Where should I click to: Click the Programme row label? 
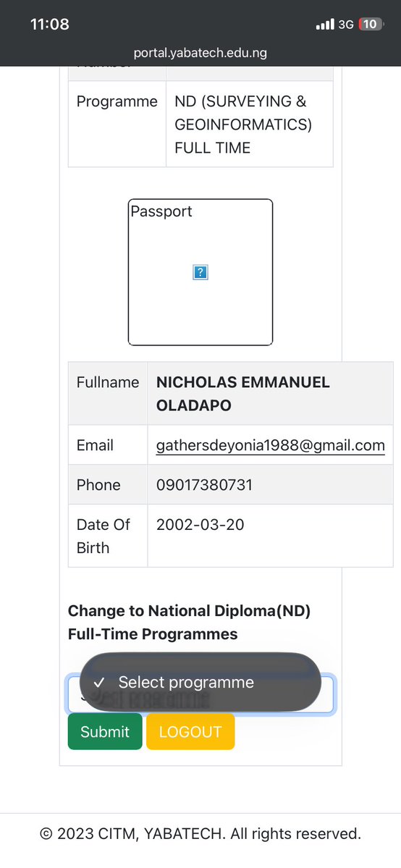[117, 101]
